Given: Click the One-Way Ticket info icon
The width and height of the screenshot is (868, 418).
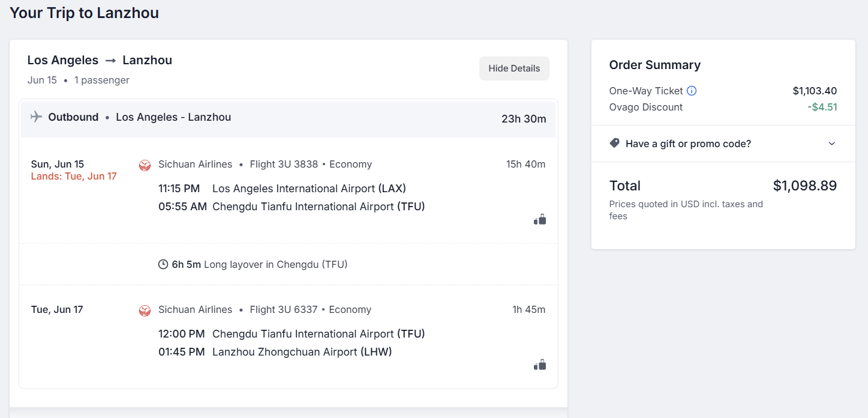Looking at the screenshot, I should click(x=692, y=91).
